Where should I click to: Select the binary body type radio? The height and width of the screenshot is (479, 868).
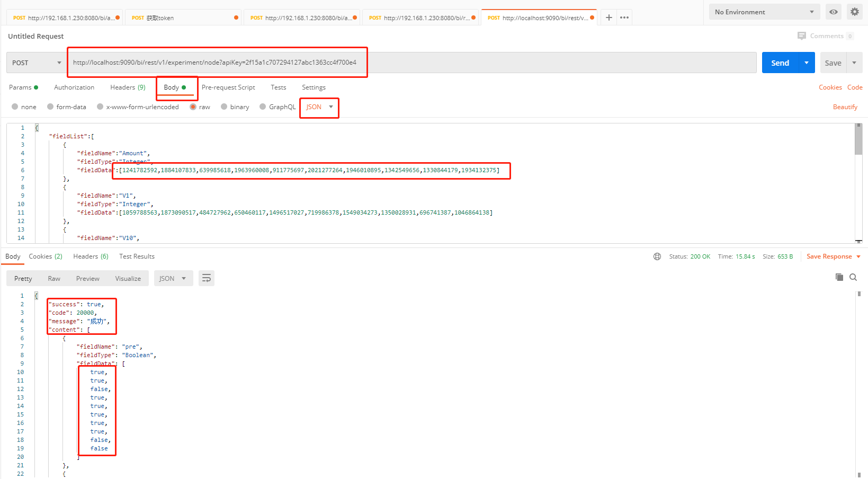coord(224,107)
